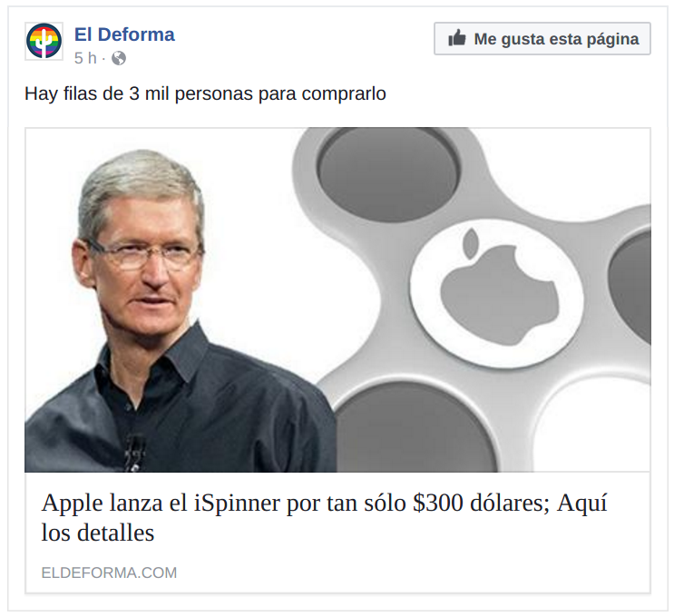
Task: Click the lapel microphone on the dark shirt
Action: (x=134, y=453)
